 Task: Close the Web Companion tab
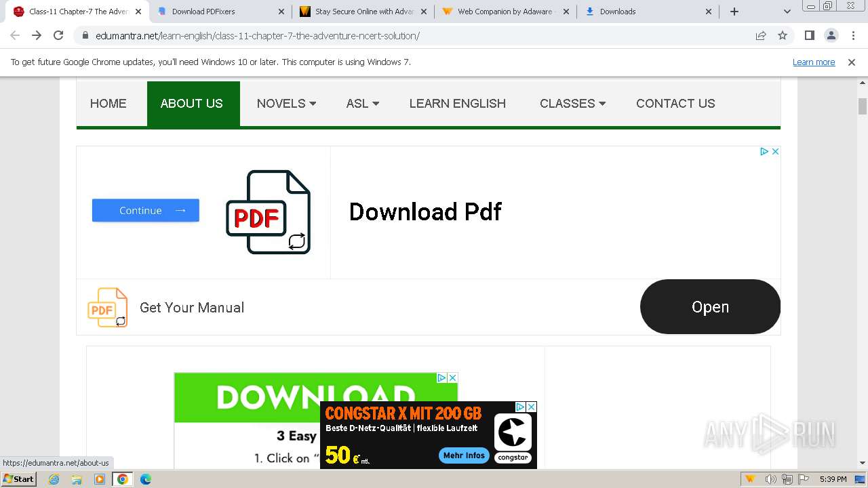tap(566, 12)
